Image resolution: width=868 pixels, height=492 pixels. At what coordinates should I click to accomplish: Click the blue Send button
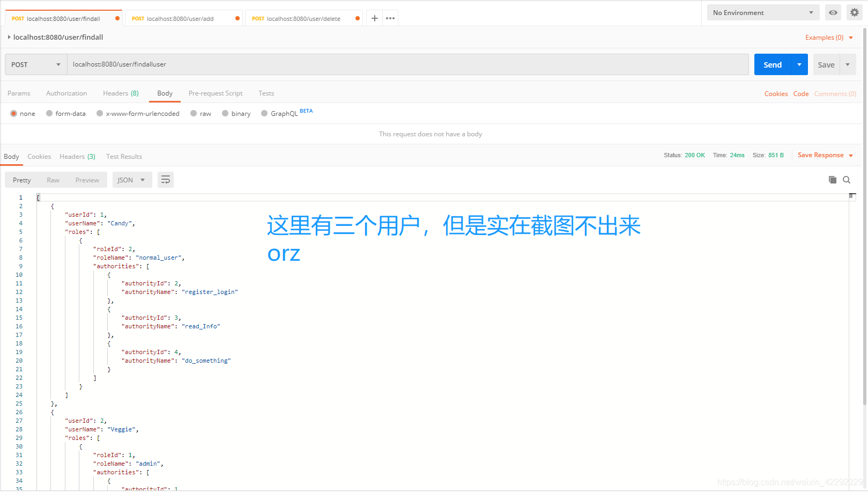(773, 64)
